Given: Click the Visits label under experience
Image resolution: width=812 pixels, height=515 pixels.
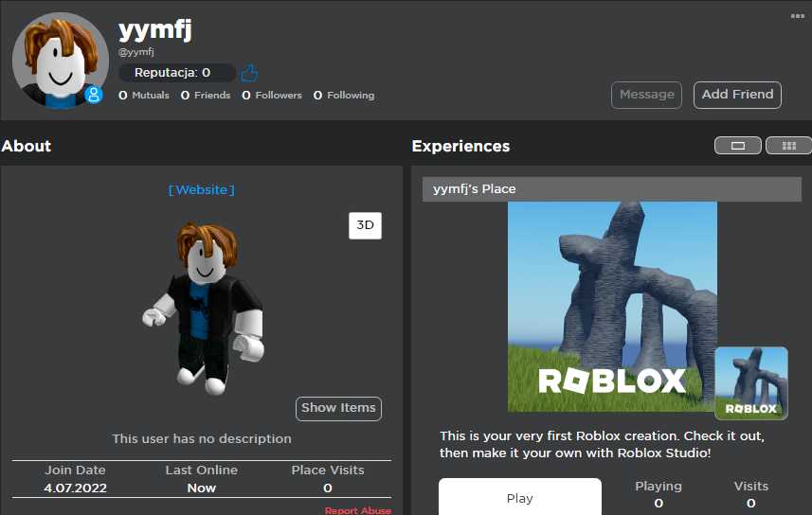Looking at the screenshot, I should point(751,486).
